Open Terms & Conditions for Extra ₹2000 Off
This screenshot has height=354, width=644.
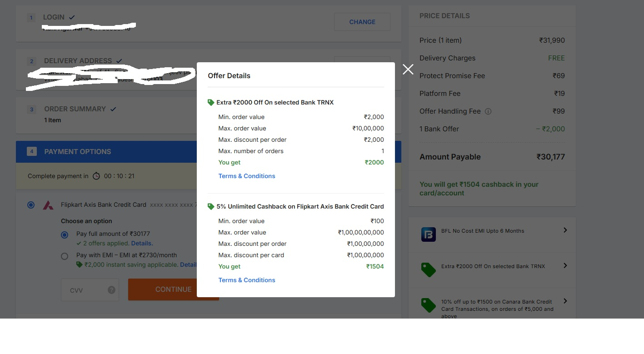tap(247, 176)
